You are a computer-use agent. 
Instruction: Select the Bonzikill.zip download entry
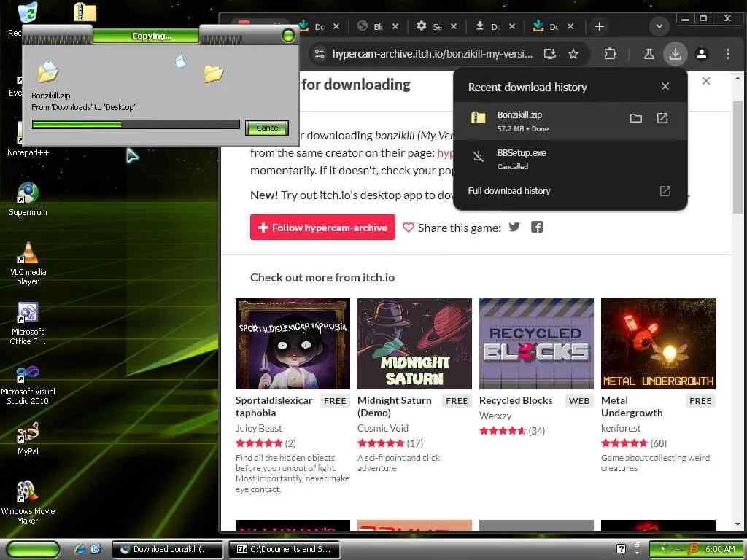(x=570, y=121)
